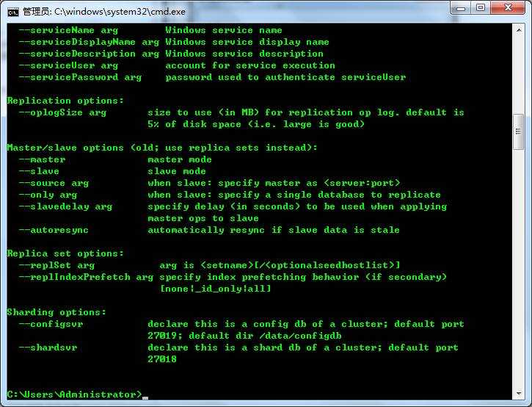Viewport: 532px width, 407px height.
Task: Click 'account for service execution' description
Action: tap(250, 65)
